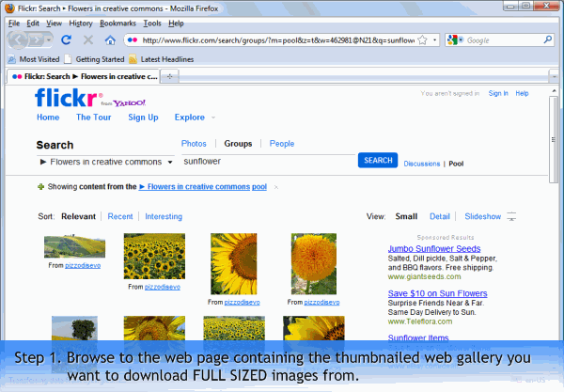Open the Flowers in creative commons dropdown
This screenshot has height=392, width=564.
105,162
